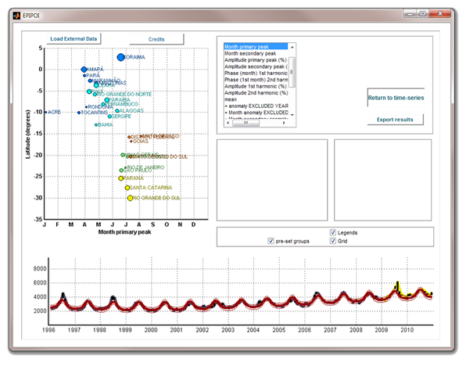Click the PARANÁ yellow data marker
This screenshot has width=459, height=384.
click(x=121, y=178)
